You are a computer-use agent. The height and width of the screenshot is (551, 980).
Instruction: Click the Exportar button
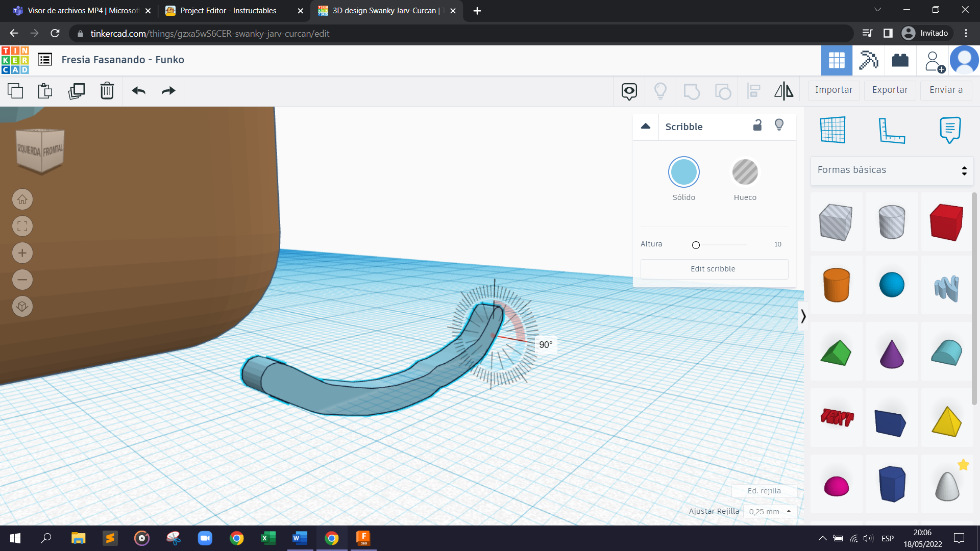coord(890,90)
